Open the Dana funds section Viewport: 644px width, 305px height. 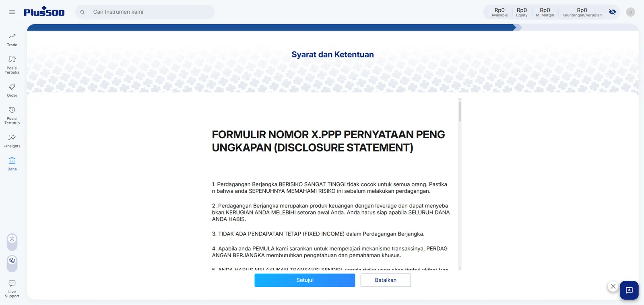12,164
